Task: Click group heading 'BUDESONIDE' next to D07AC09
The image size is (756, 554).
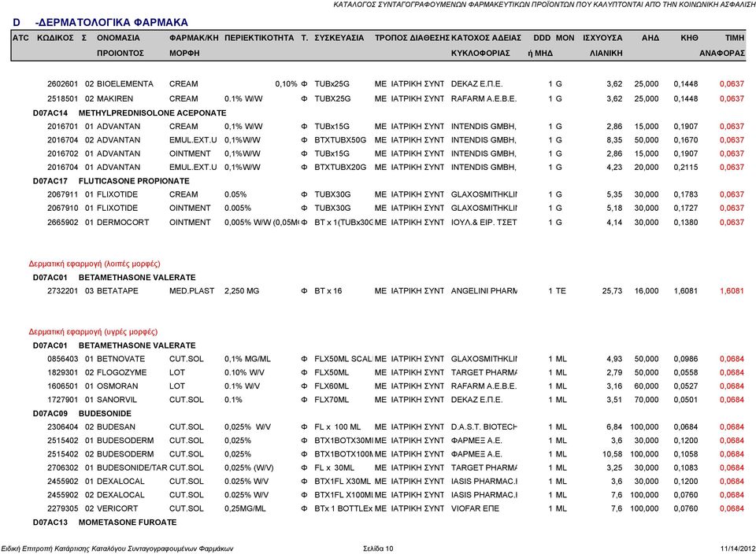Action: (x=105, y=413)
